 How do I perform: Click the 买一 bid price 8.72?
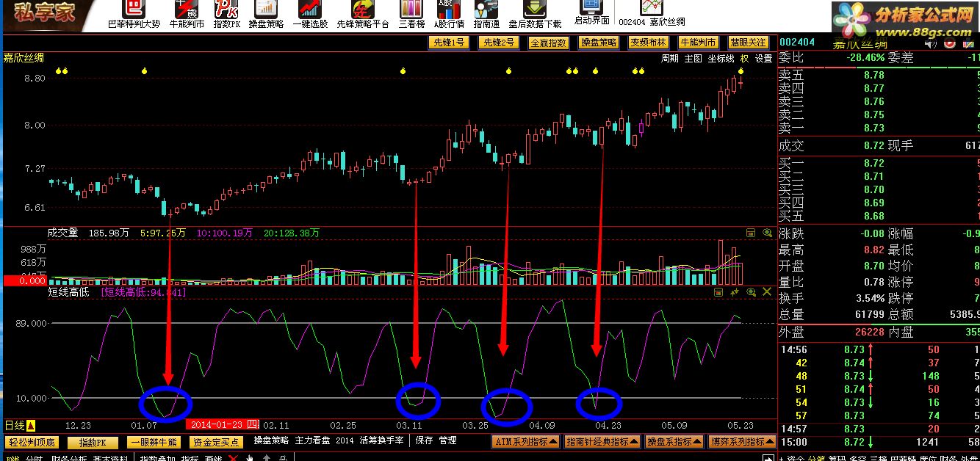point(873,163)
